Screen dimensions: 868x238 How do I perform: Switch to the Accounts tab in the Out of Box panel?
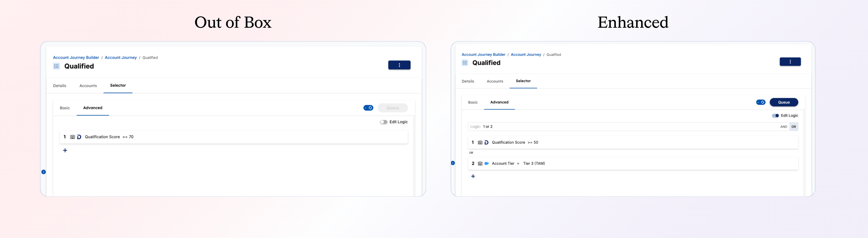(x=88, y=86)
